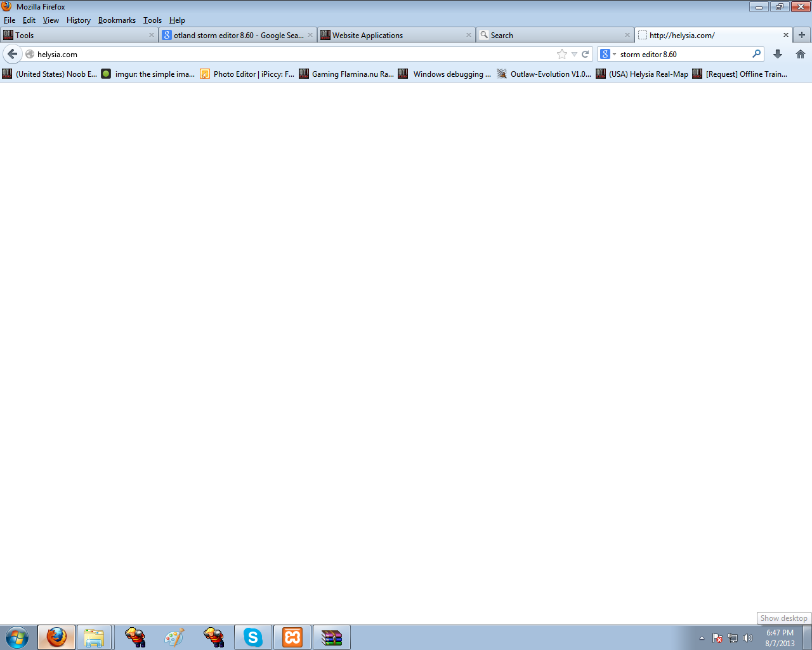Open the Downloads arrow button
The height and width of the screenshot is (650, 812).
778,54
